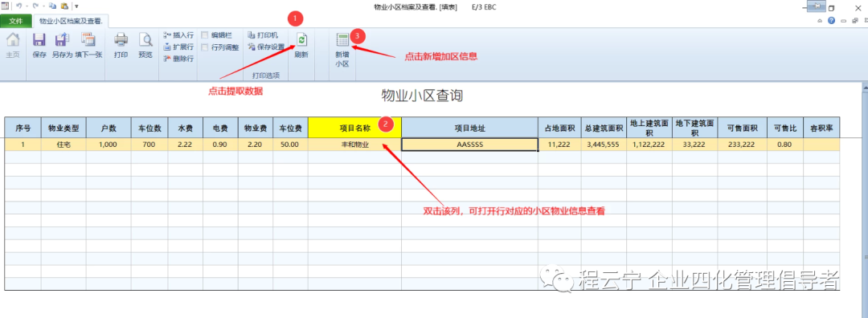Image resolution: width=868 pixels, height=318 pixels.
Task: Click the blue Help question mark icon
Action: tap(831, 20)
